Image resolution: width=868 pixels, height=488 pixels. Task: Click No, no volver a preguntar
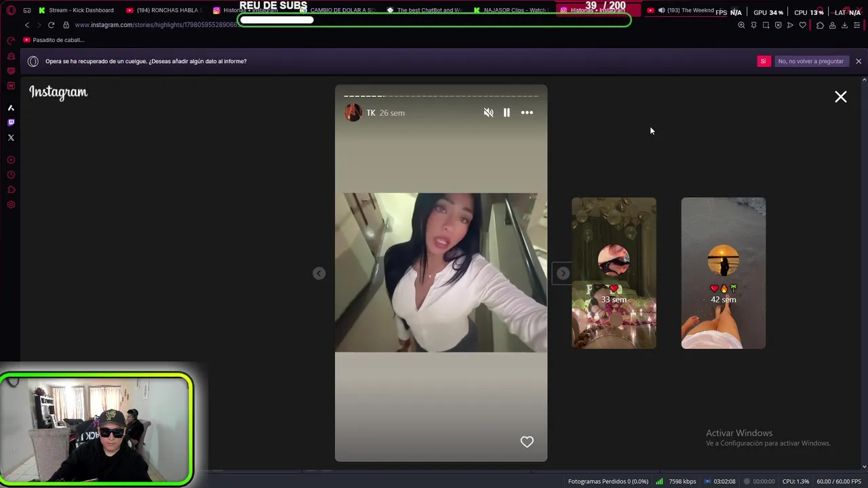coord(810,61)
